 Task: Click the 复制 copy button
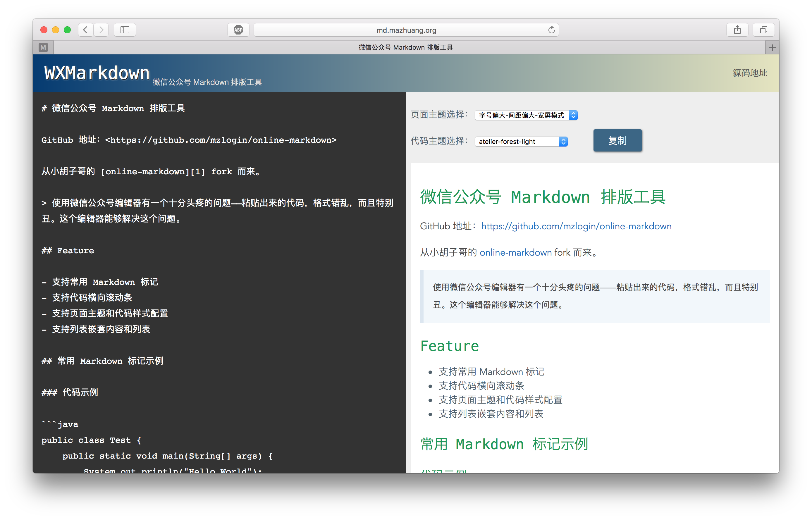click(x=617, y=140)
